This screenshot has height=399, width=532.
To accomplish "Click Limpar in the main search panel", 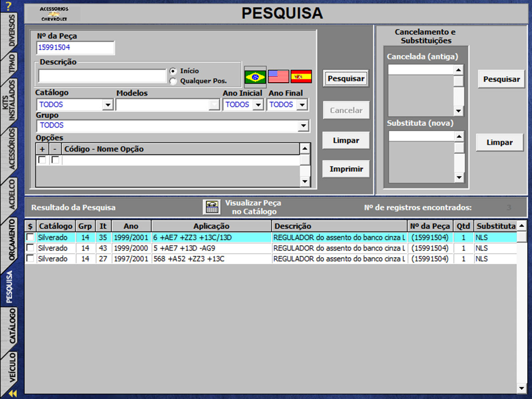I will 346,141.
